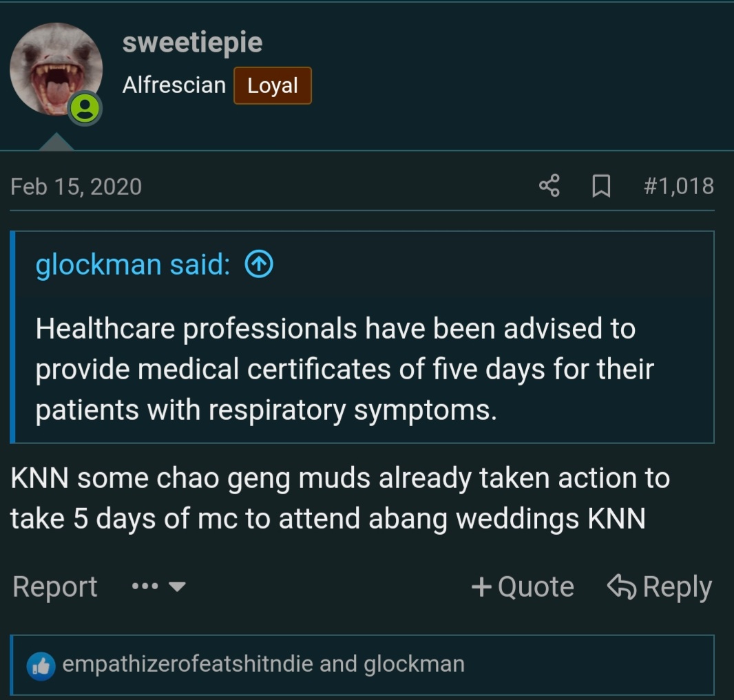Image resolution: width=734 pixels, height=700 pixels.
Task: Click the reply arrow icon next to Reply
Action: 622,586
